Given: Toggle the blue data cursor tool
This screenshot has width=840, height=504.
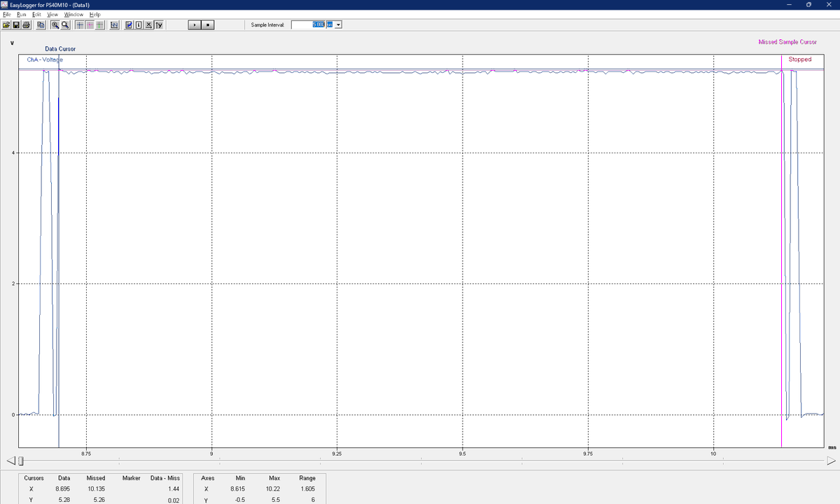Looking at the screenshot, I should (x=80, y=24).
